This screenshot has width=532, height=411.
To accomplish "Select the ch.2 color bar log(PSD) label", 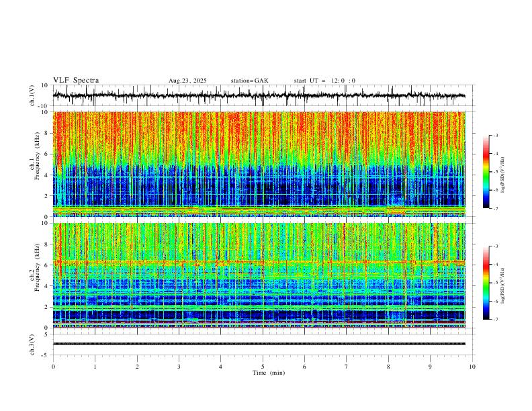I will click(x=502, y=286).
